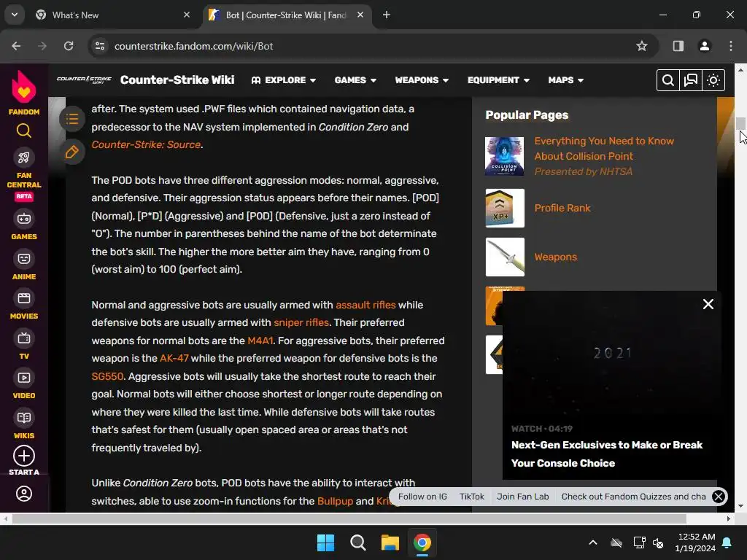Image resolution: width=747 pixels, height=560 pixels.
Task: Open the Movies clapperboard icon
Action: point(24,298)
